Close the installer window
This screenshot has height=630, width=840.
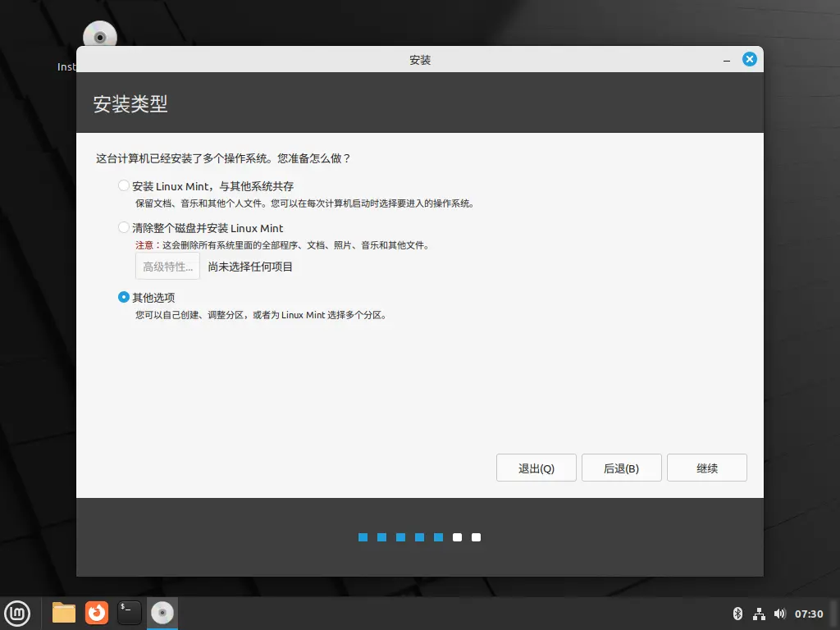(749, 59)
